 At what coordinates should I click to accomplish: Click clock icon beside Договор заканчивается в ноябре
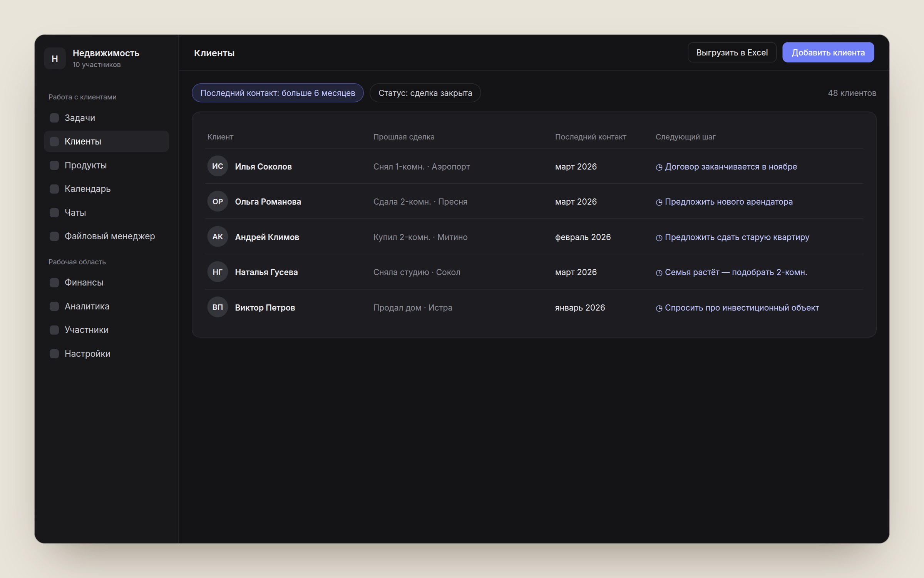[659, 167]
